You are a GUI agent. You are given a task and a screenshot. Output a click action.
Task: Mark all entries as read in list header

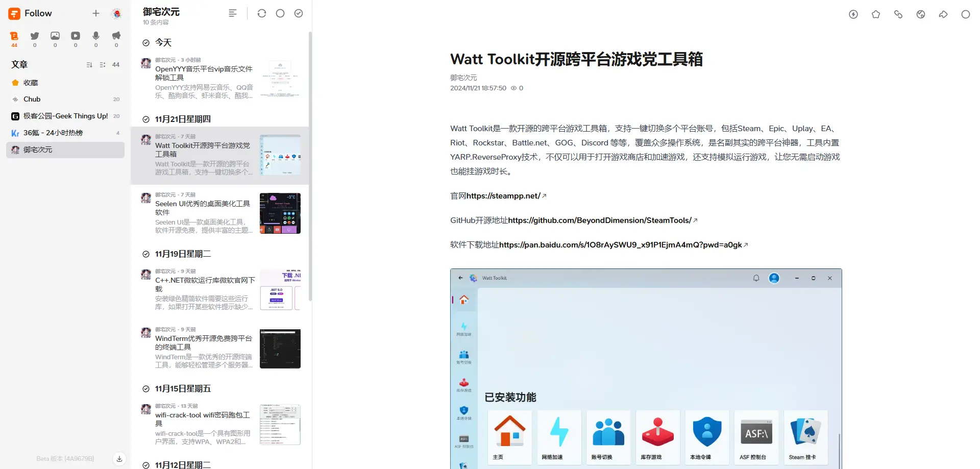click(x=299, y=13)
